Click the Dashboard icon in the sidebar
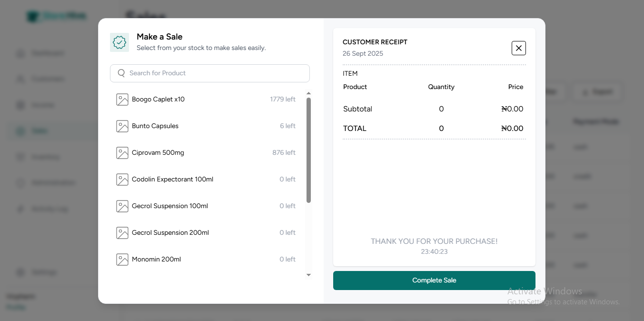644x321 pixels. 20,53
